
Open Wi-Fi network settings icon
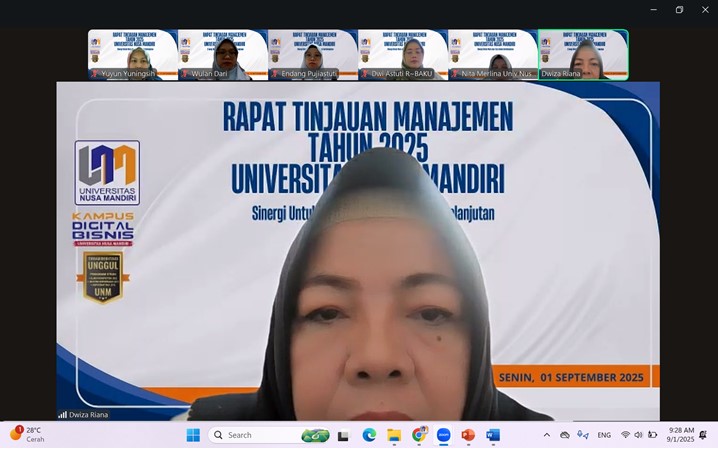(625, 435)
